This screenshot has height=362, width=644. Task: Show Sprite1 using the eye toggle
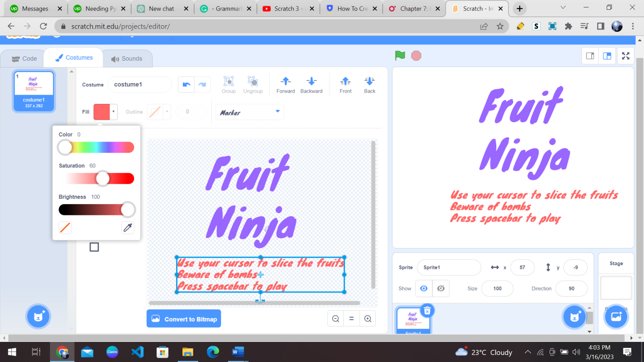click(423, 288)
